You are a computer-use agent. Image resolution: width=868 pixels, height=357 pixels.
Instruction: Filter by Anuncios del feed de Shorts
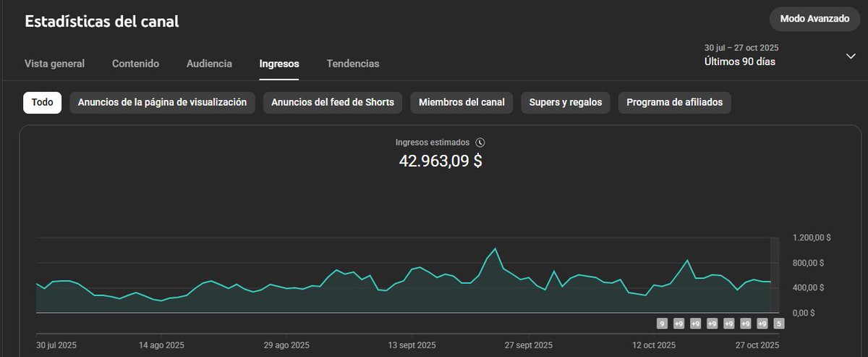click(x=333, y=102)
